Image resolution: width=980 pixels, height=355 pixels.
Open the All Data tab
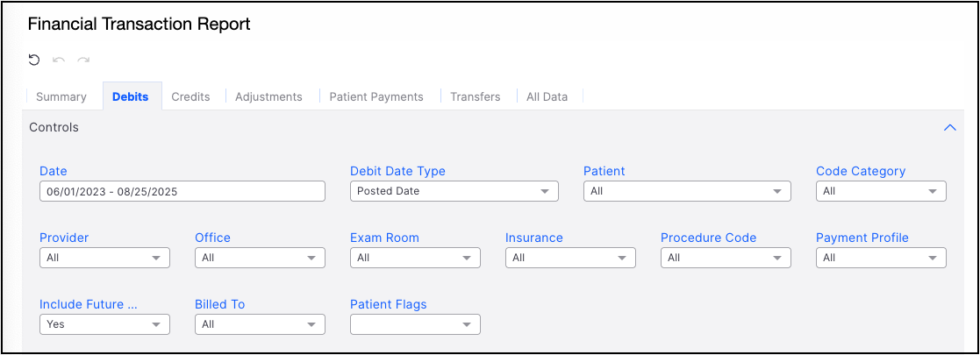(x=547, y=96)
